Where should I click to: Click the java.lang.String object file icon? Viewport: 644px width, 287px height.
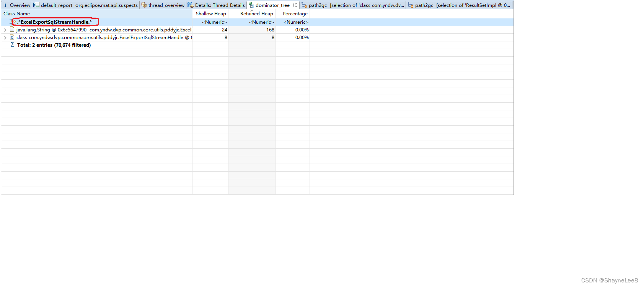12,30
